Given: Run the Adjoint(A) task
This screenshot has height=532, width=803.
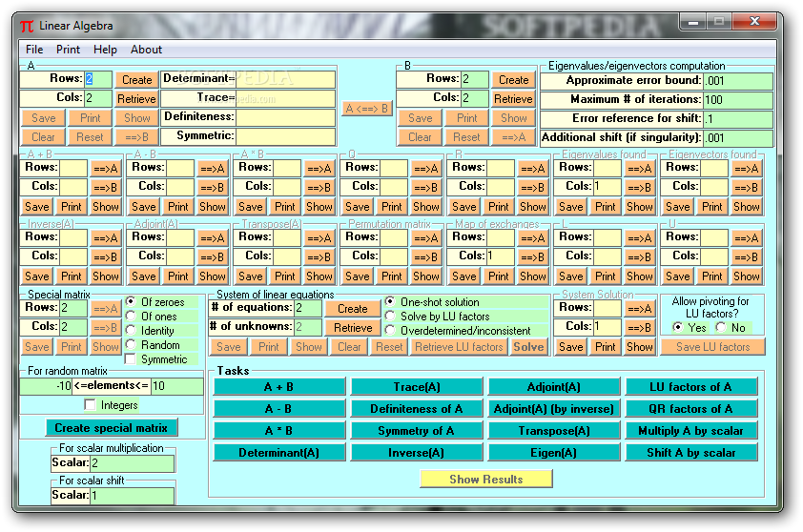Looking at the screenshot, I should [553, 387].
